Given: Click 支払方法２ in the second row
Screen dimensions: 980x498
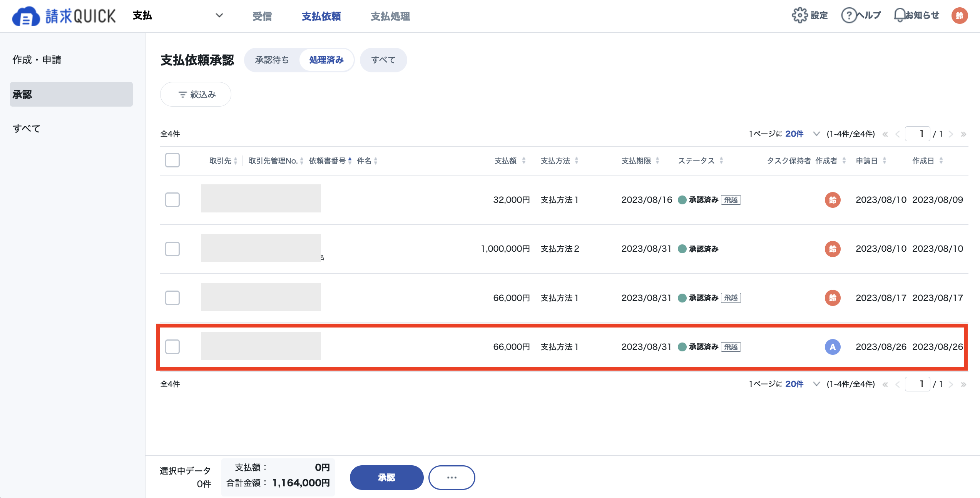Looking at the screenshot, I should click(560, 249).
